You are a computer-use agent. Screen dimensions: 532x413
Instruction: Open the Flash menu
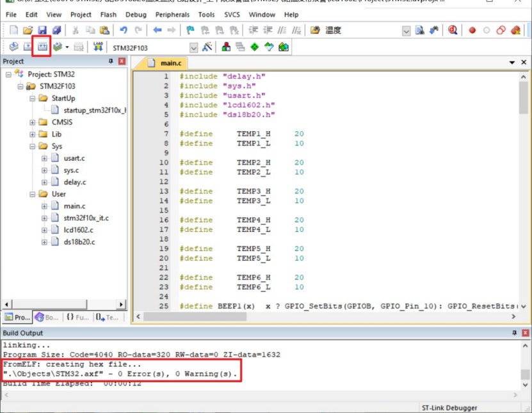tap(108, 15)
